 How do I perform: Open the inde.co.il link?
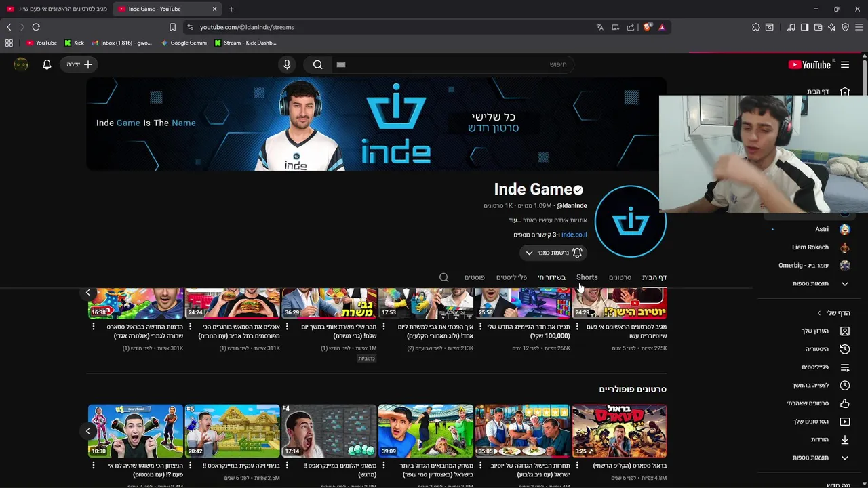click(x=574, y=235)
